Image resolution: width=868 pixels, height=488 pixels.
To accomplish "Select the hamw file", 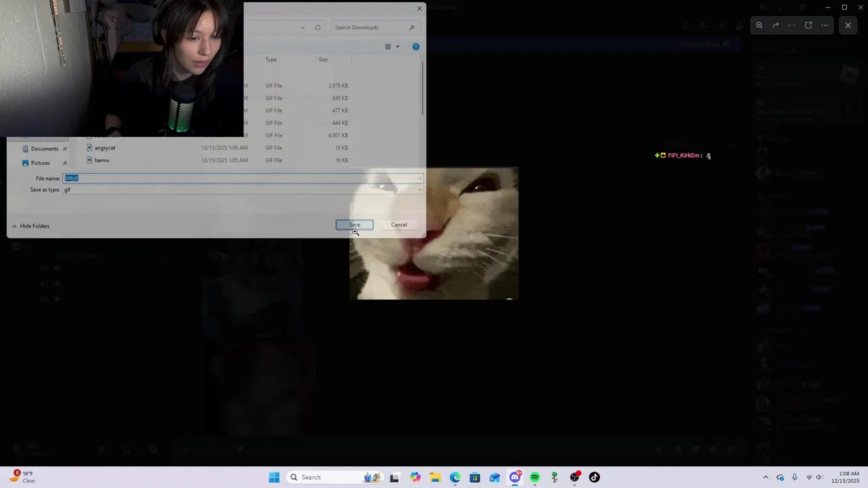I will point(102,161).
